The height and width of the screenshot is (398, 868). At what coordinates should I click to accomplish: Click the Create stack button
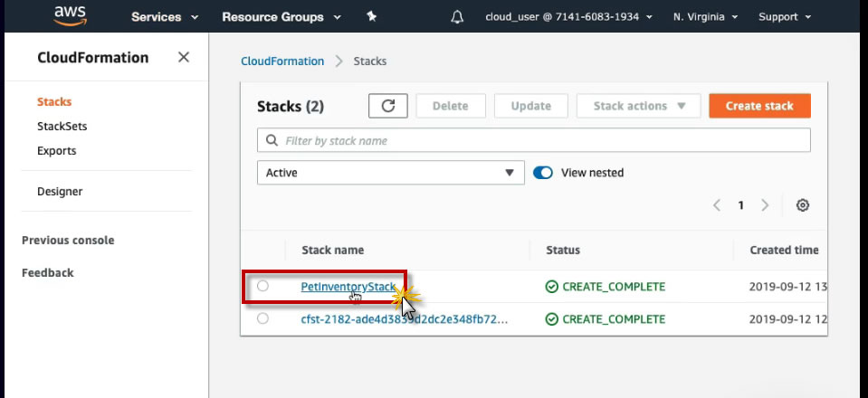click(759, 106)
